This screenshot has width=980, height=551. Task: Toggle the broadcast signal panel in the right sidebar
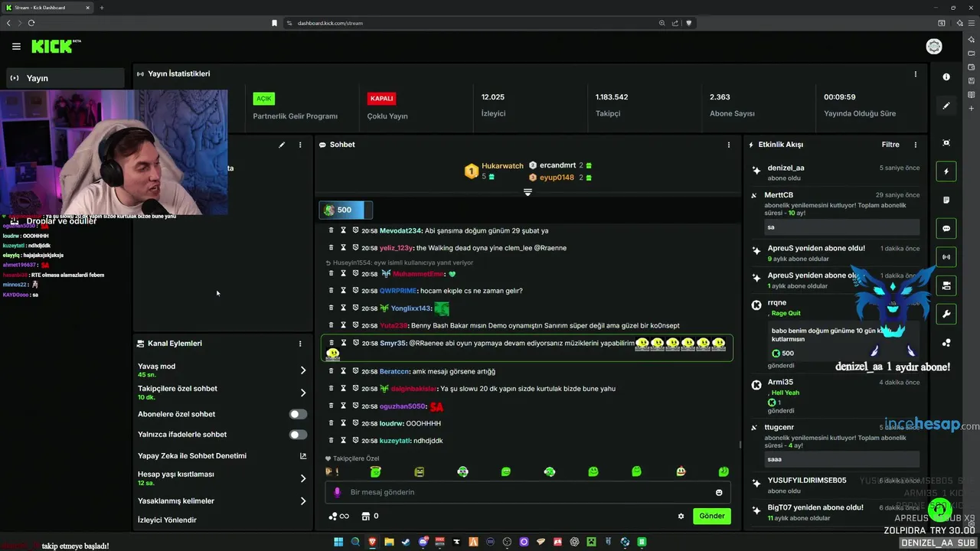point(946,257)
